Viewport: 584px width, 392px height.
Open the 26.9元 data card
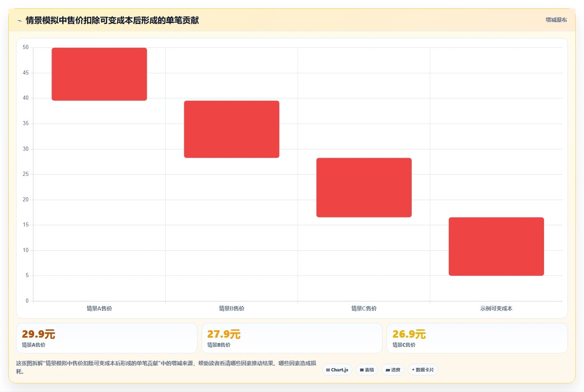477,338
